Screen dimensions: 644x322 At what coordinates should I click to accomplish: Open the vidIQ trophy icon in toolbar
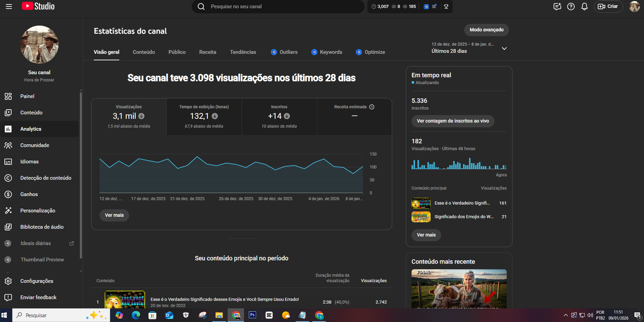point(446,6)
